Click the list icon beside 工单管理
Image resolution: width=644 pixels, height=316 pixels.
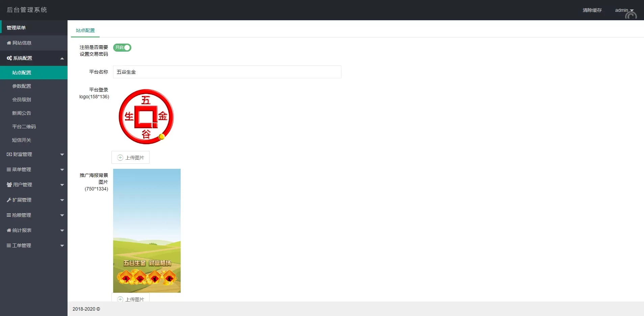9,245
